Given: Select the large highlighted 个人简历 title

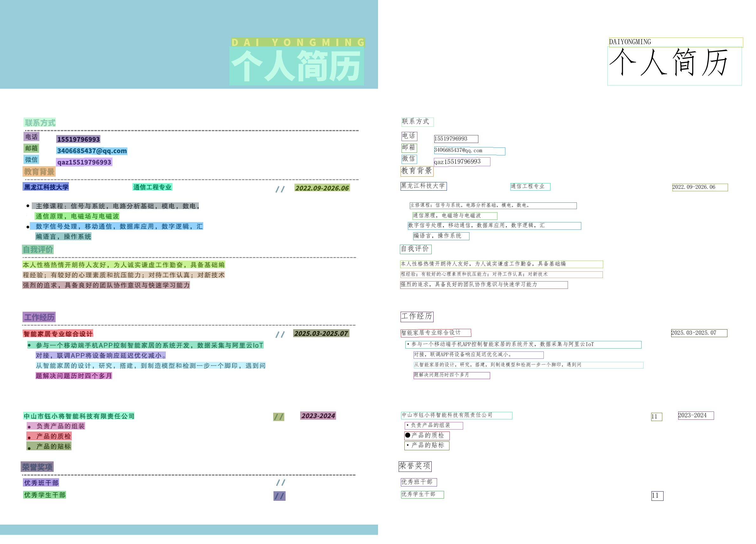Looking at the screenshot, I should click(x=296, y=66).
